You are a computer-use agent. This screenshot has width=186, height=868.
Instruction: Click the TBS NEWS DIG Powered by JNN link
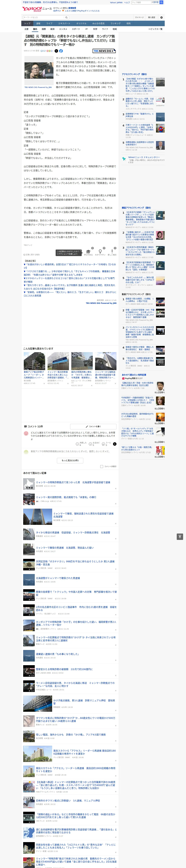[x=101, y=303]
